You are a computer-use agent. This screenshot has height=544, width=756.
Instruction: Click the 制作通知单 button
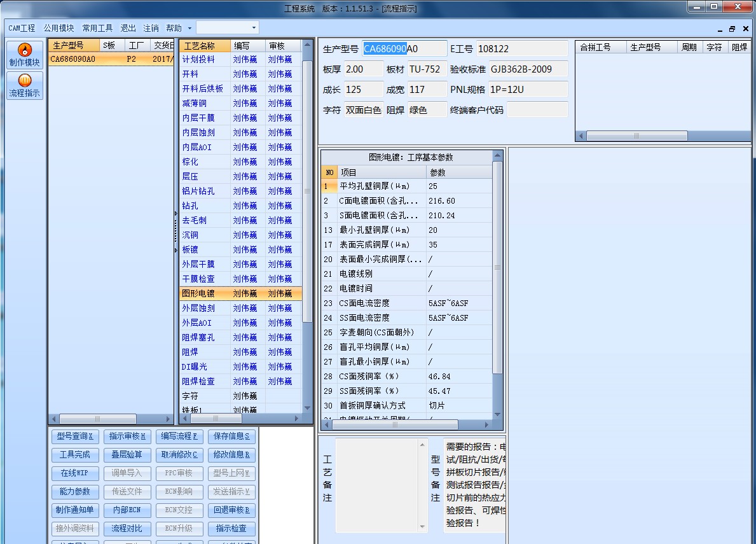(75, 510)
